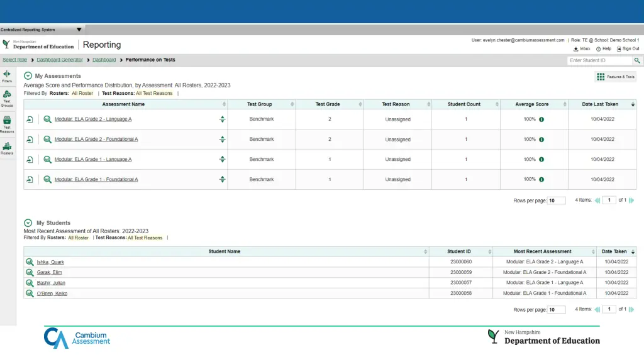644x362 pixels.
Task: Click page number field in My Assessments pager
Action: 609,200
